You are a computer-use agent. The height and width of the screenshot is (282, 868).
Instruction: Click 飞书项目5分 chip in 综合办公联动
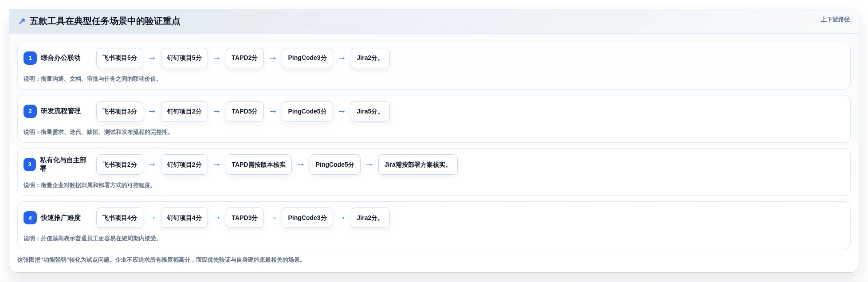click(120, 58)
